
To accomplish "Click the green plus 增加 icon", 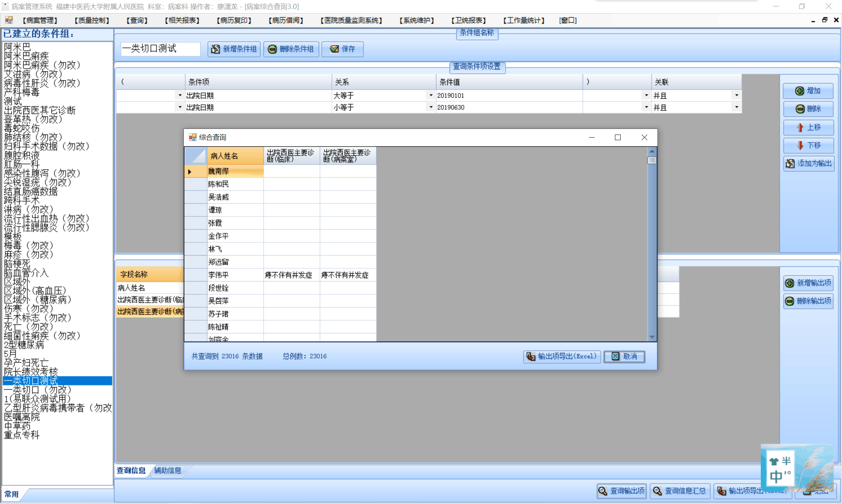I will 800,91.
